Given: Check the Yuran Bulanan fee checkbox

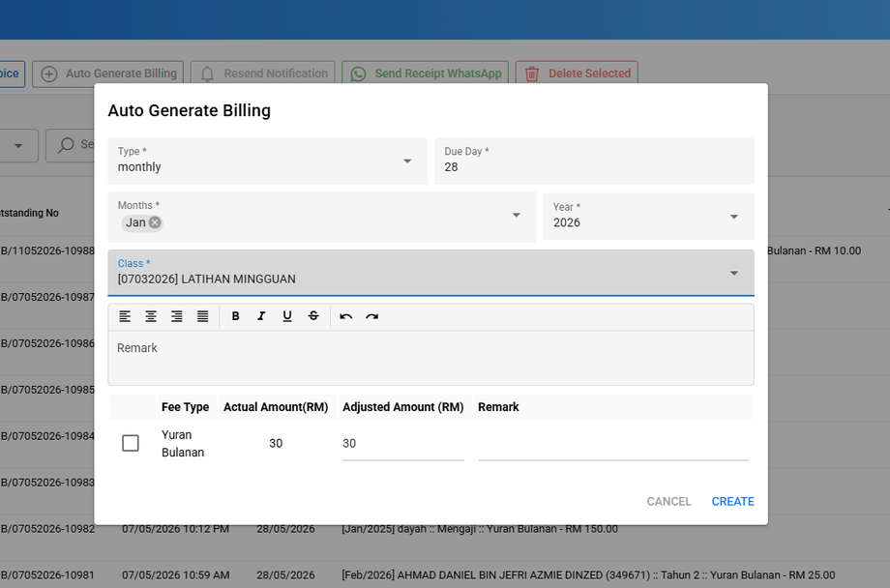Looking at the screenshot, I should pyautogui.click(x=131, y=443).
